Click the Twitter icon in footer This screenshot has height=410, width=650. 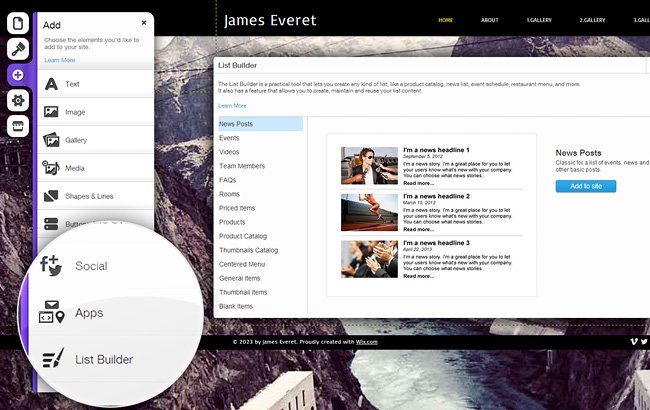[x=644, y=342]
